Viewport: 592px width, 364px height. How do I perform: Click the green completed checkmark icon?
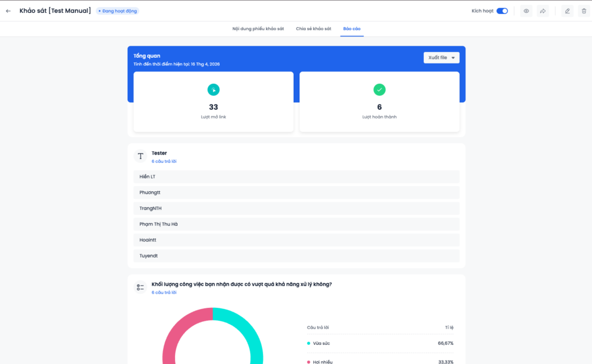coord(379,90)
